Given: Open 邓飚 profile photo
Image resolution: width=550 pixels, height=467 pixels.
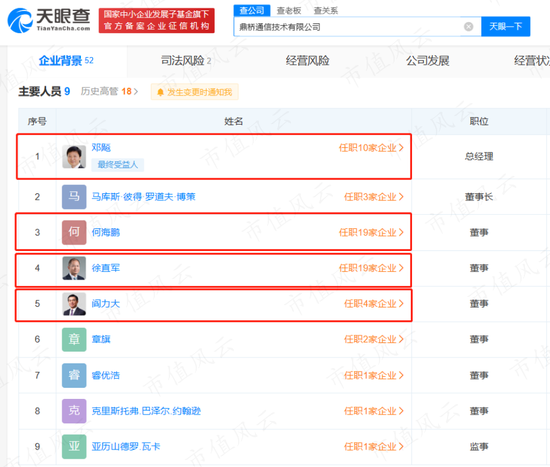Looking at the screenshot, I should tap(74, 157).
